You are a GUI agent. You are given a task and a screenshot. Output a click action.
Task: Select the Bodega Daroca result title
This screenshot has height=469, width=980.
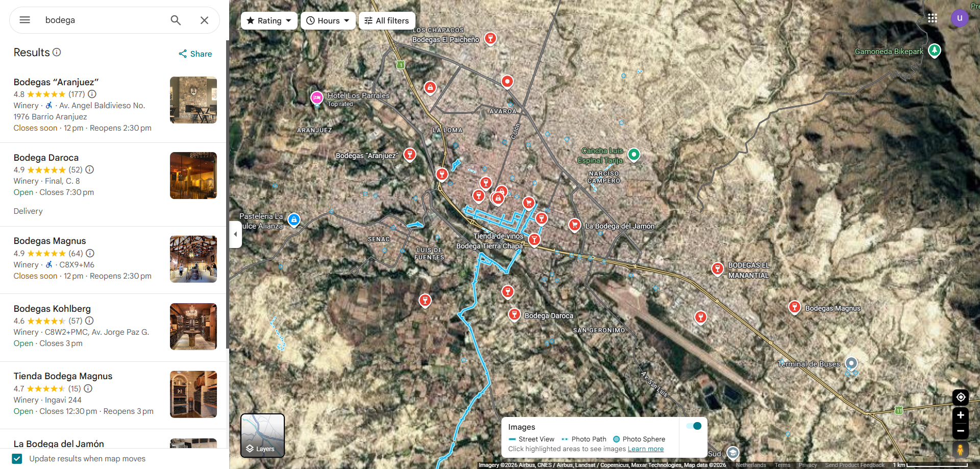(46, 158)
